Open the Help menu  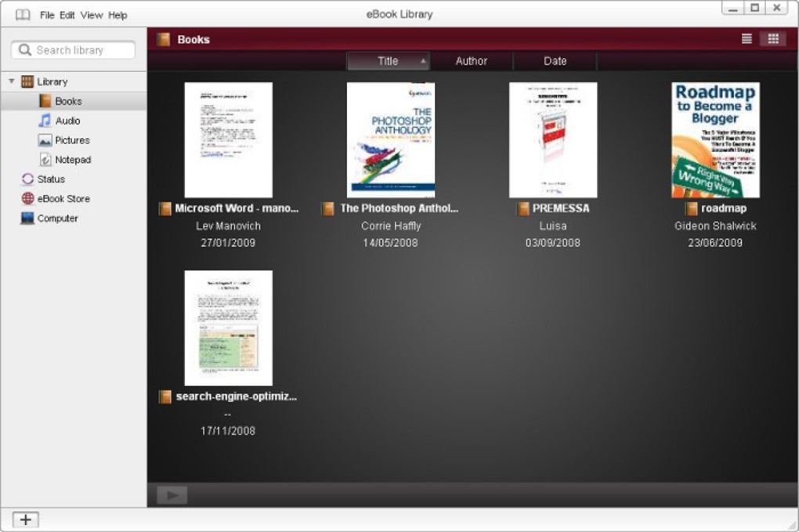117,16
